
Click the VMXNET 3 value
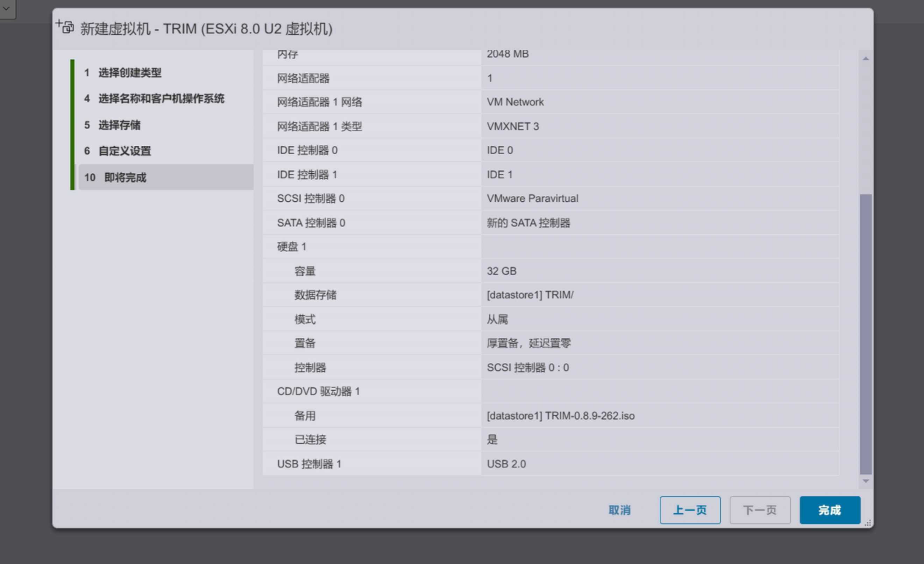[x=513, y=126]
